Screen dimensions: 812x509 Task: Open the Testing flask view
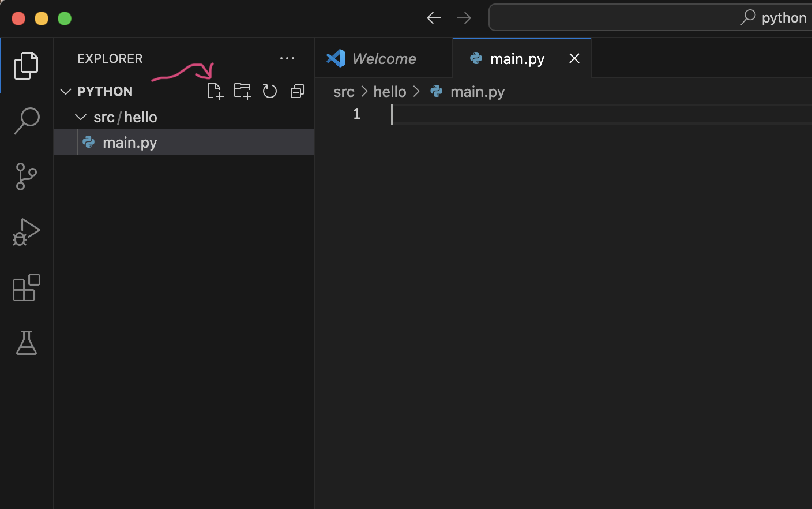coord(27,343)
